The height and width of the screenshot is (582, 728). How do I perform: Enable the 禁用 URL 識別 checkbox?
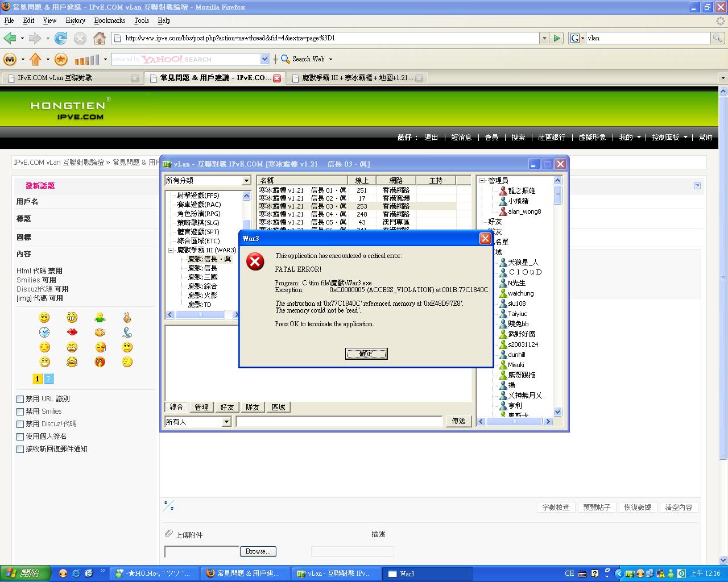pos(20,399)
